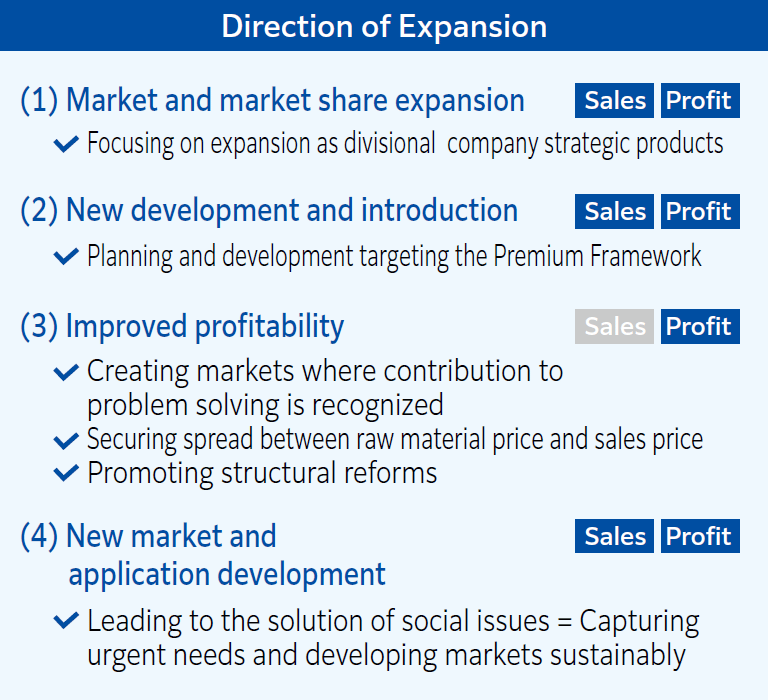The width and height of the screenshot is (768, 700).
Task: Click the checkmark beside 'Focusing on expansion' text
Action: [x=66, y=145]
